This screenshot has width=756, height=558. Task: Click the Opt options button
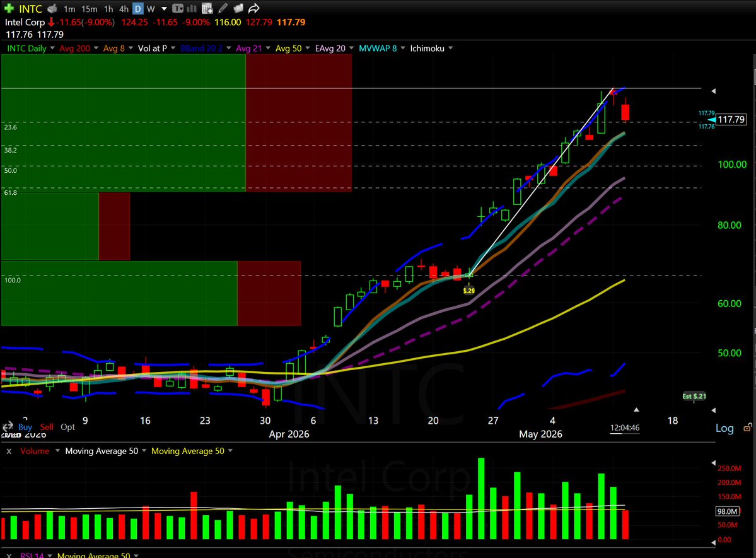pyautogui.click(x=67, y=427)
